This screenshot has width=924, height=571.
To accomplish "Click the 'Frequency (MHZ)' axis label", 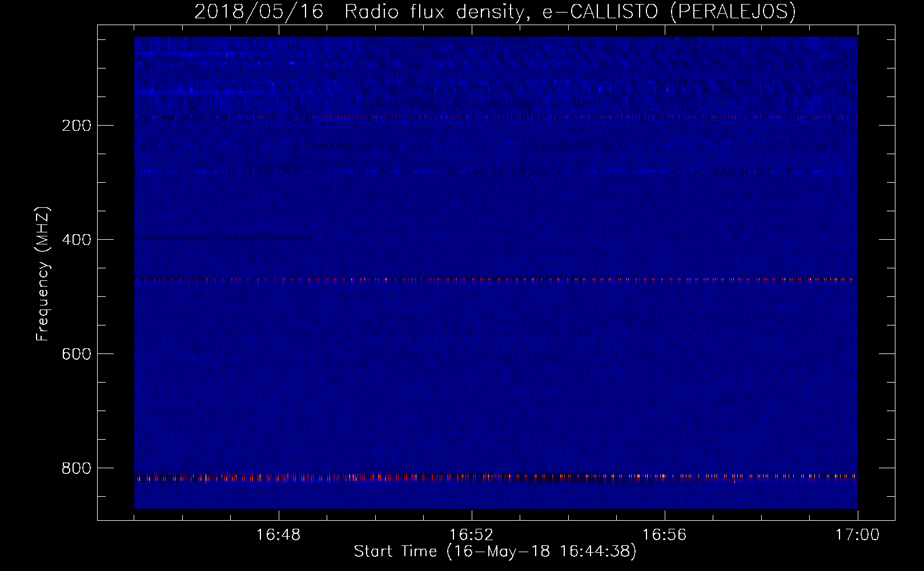I will point(43,274).
